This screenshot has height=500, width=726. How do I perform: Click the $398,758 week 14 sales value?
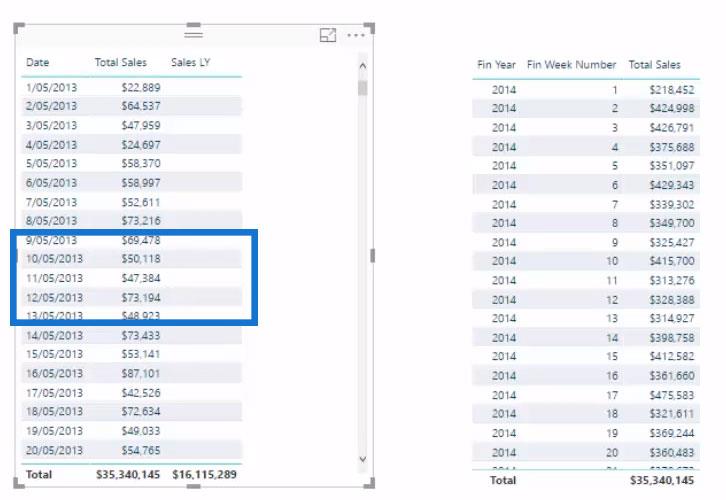(x=671, y=338)
